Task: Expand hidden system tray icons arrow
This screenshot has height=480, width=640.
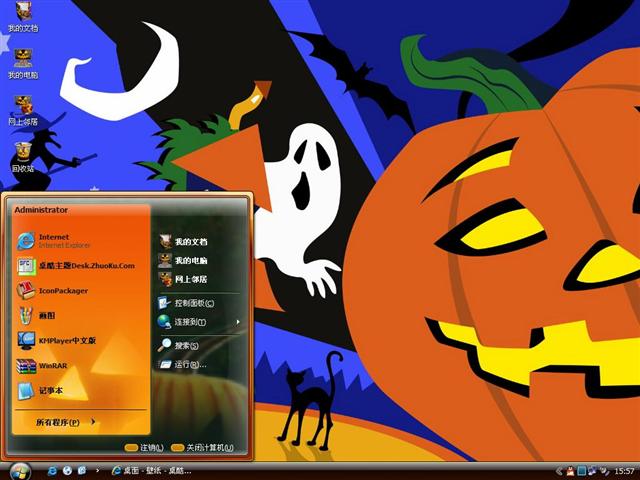Action: pyautogui.click(x=560, y=471)
